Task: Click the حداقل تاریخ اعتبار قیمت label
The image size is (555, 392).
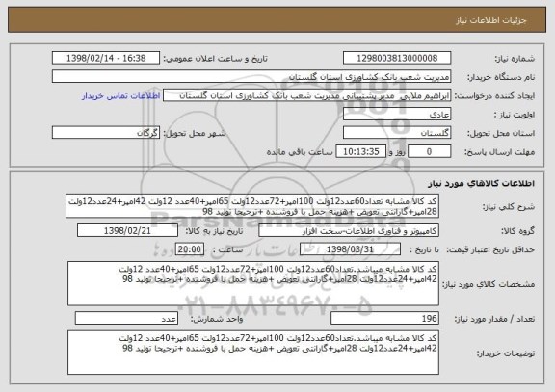Action: click(490, 249)
